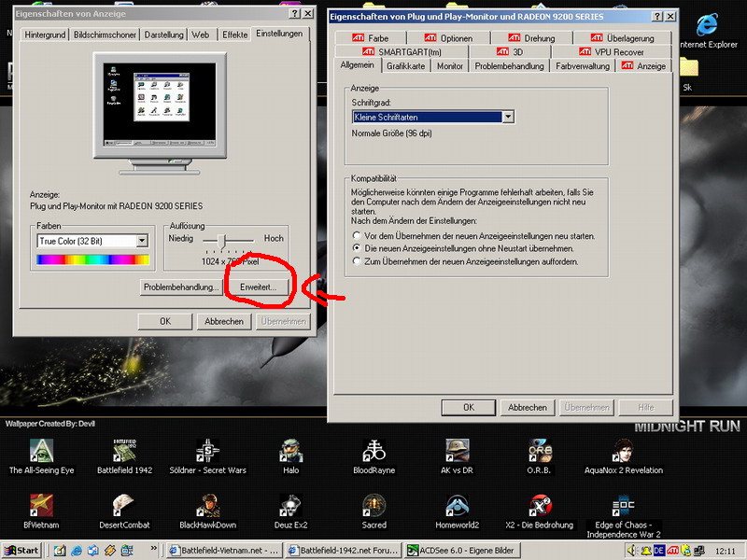Open the Schriftgrad font size dropdown

pyautogui.click(x=508, y=117)
